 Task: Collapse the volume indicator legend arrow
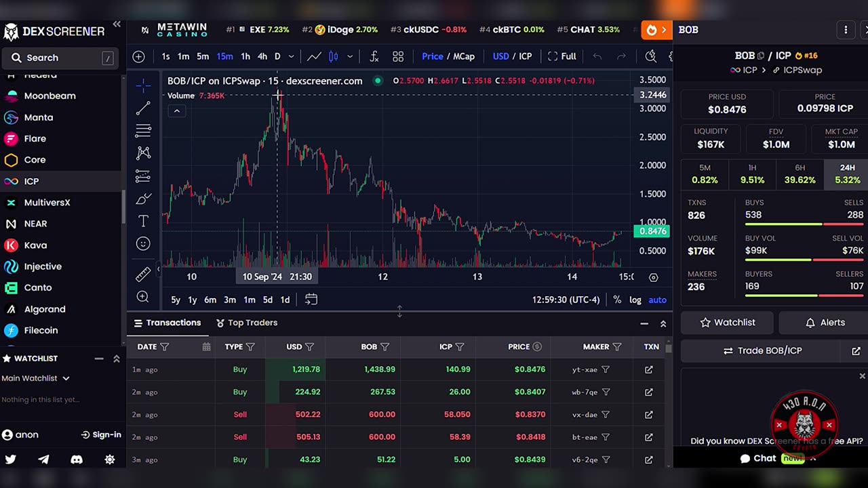pos(176,110)
